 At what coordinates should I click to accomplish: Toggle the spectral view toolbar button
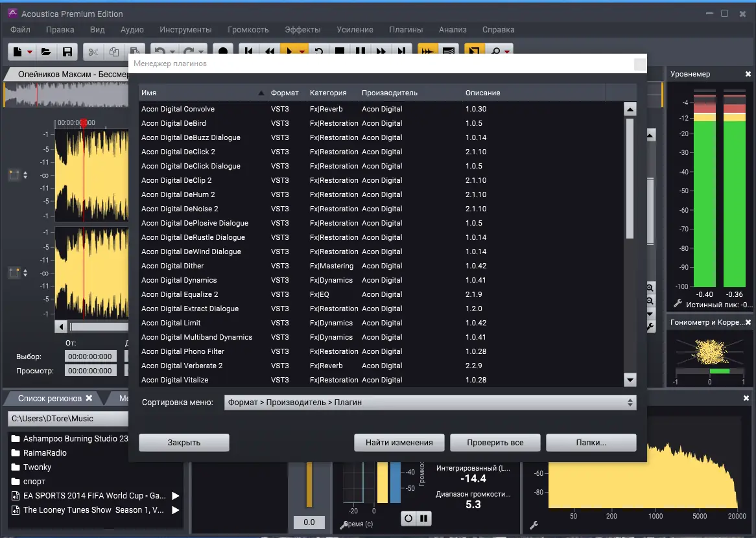coord(449,51)
